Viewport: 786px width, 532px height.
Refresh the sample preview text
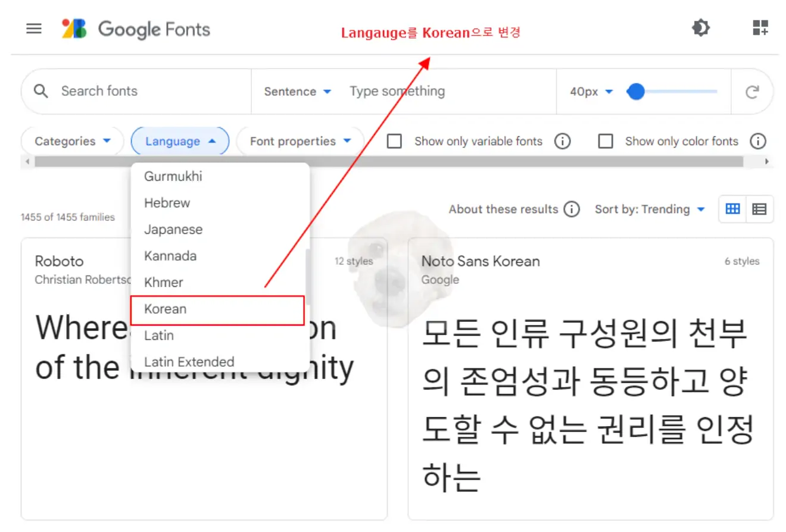click(752, 91)
